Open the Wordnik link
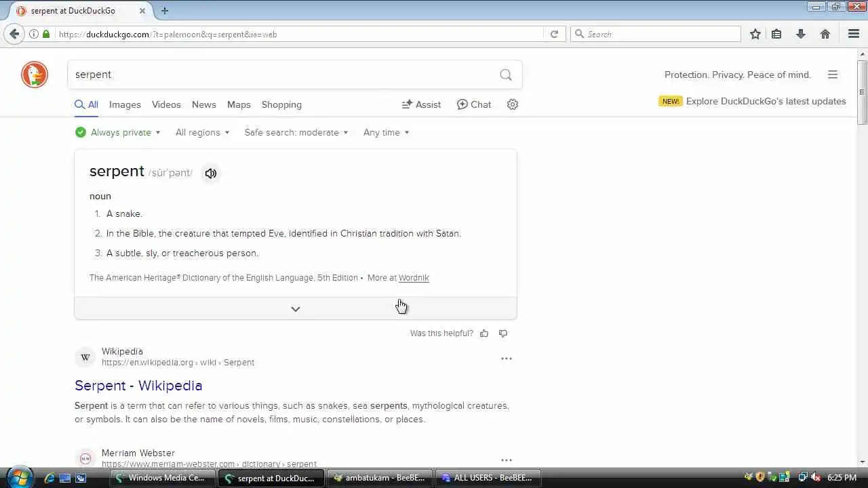Viewport: 868px width, 488px height. tap(414, 278)
